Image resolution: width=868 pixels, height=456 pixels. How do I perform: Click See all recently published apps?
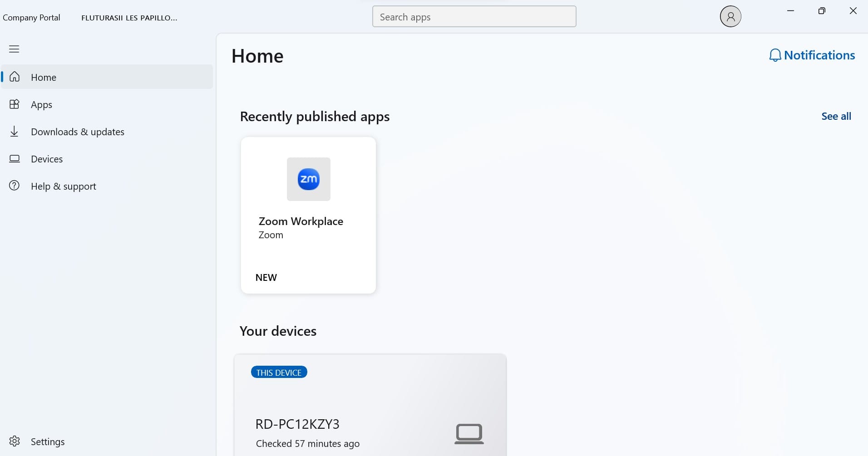tap(836, 116)
